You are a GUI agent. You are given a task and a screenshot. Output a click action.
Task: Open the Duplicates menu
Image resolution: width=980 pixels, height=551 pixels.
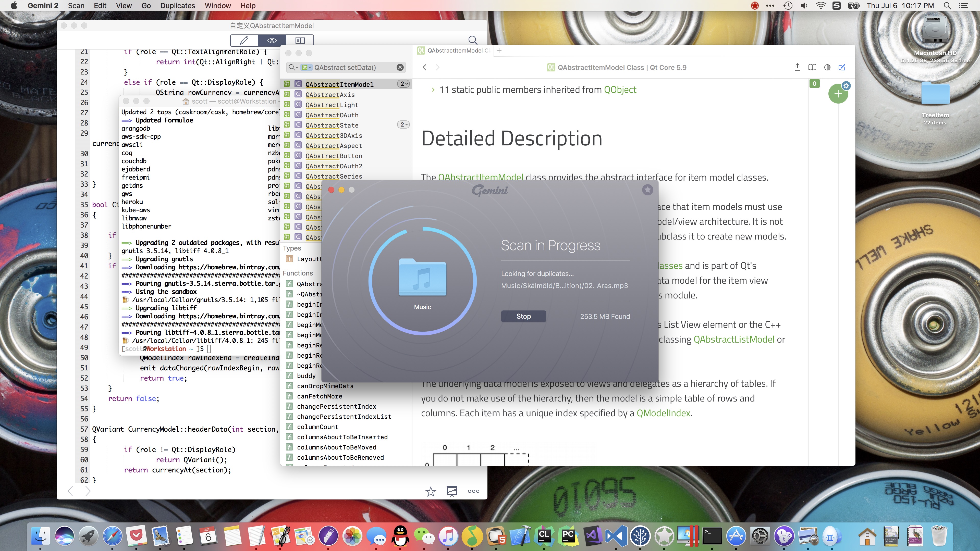177,6
